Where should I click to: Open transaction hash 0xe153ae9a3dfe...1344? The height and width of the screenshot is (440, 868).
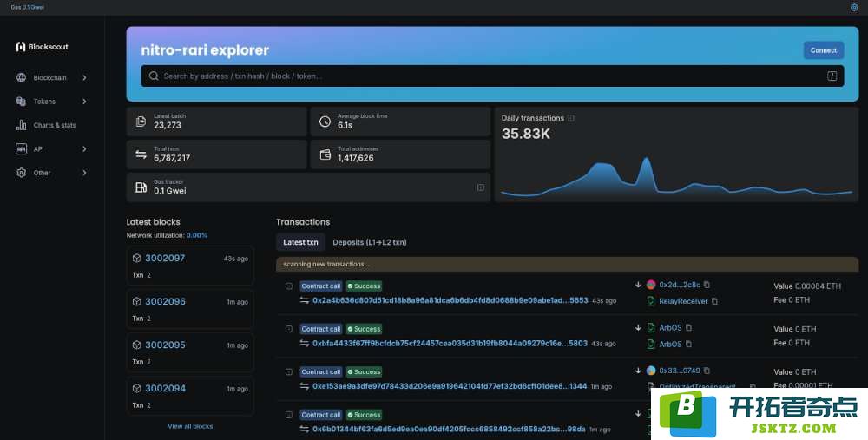pos(450,386)
